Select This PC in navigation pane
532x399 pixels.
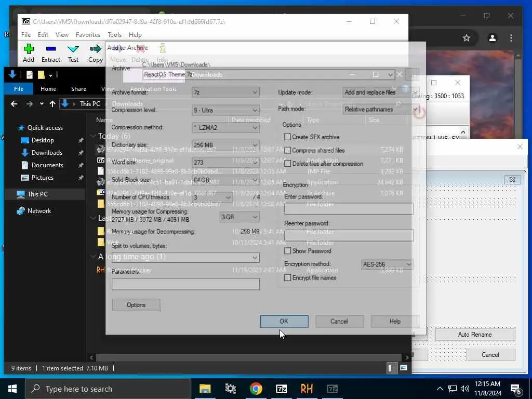tap(37, 194)
